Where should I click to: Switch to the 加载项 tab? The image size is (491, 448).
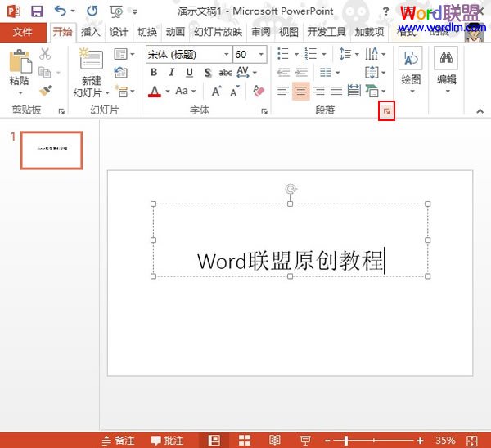(369, 32)
